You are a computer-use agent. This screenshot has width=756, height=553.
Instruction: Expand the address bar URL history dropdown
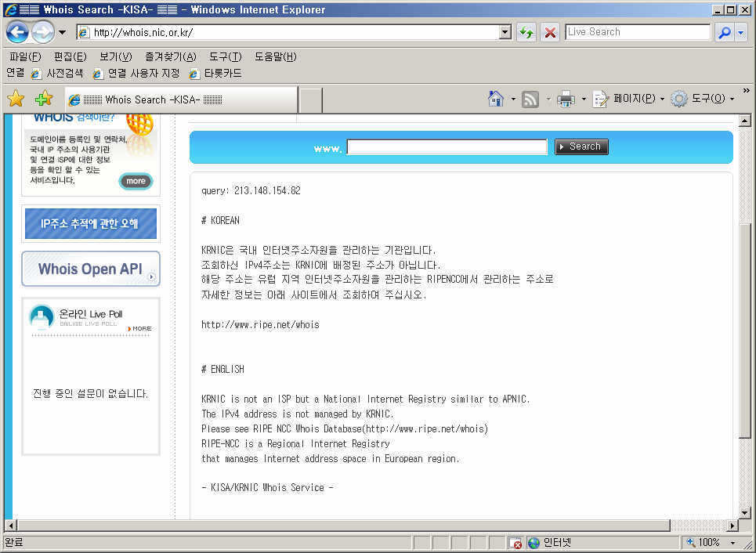[505, 32]
